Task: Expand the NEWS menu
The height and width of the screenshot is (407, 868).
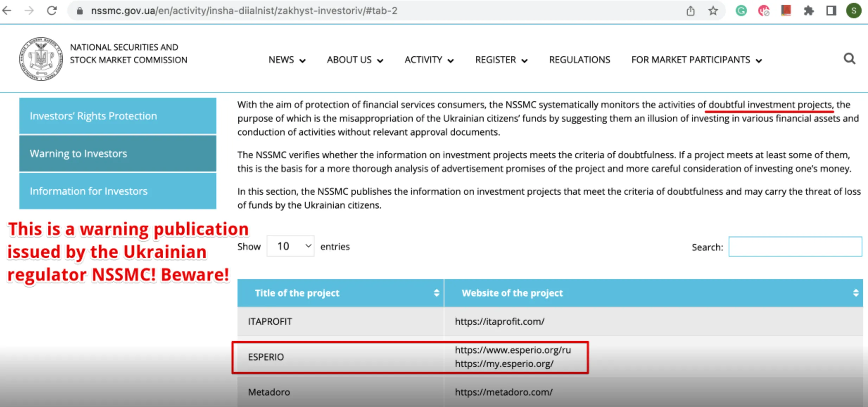Action: [287, 60]
